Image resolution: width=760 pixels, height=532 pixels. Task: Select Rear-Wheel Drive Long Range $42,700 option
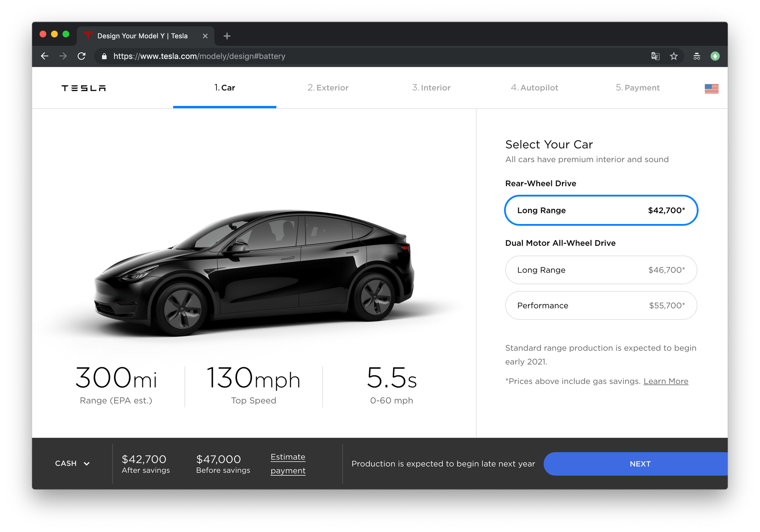pos(601,210)
